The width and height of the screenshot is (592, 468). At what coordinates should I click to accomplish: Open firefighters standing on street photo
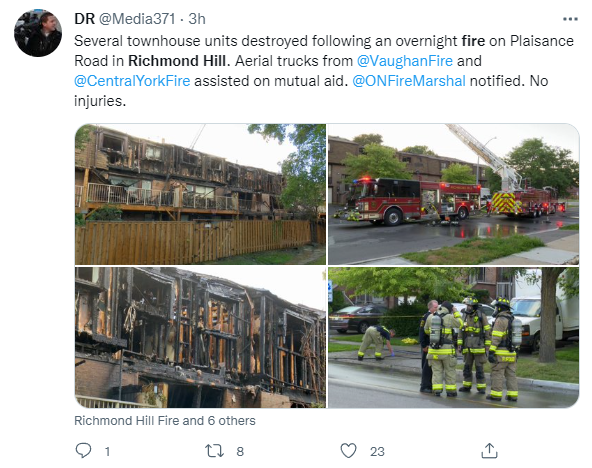click(x=453, y=337)
